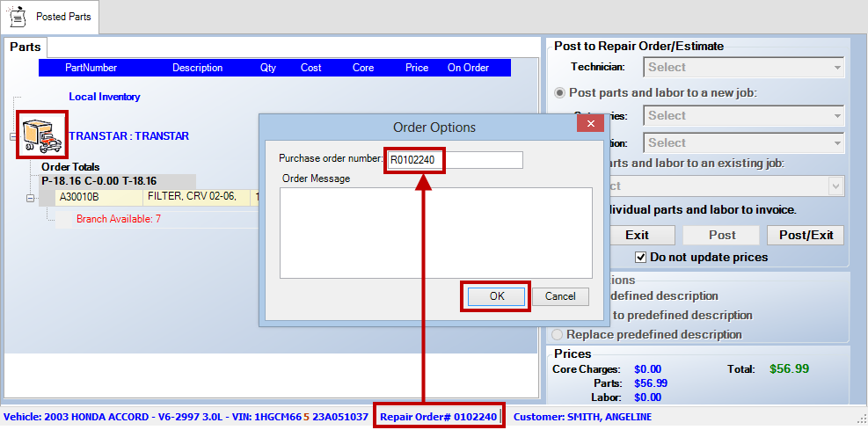Select Replace predefined description option
This screenshot has width=868, height=430.
click(558, 335)
